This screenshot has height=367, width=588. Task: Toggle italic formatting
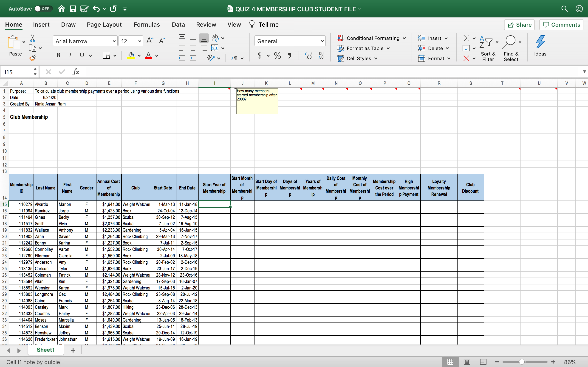click(70, 55)
